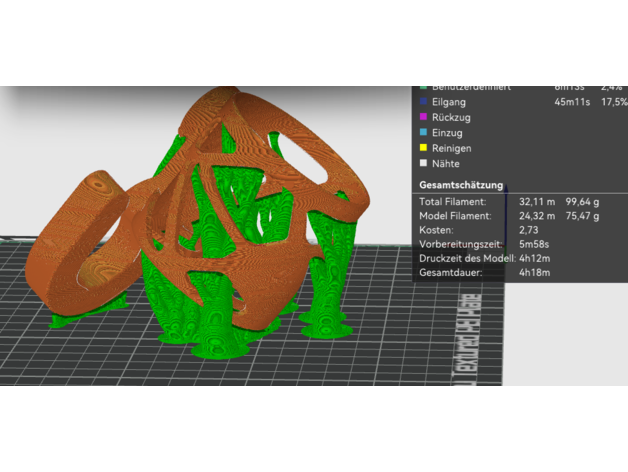
Task: Toggle the Nähte seams label
Action: pyautogui.click(x=447, y=163)
